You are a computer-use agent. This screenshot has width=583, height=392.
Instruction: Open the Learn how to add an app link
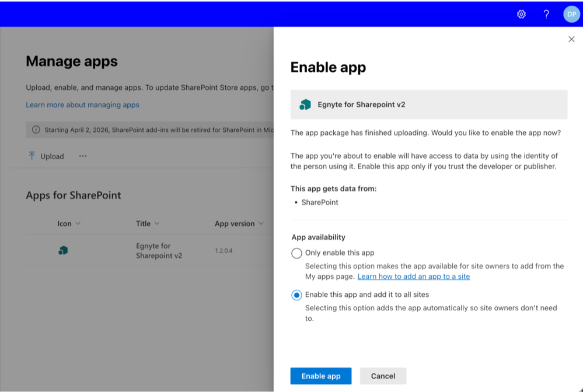414,276
